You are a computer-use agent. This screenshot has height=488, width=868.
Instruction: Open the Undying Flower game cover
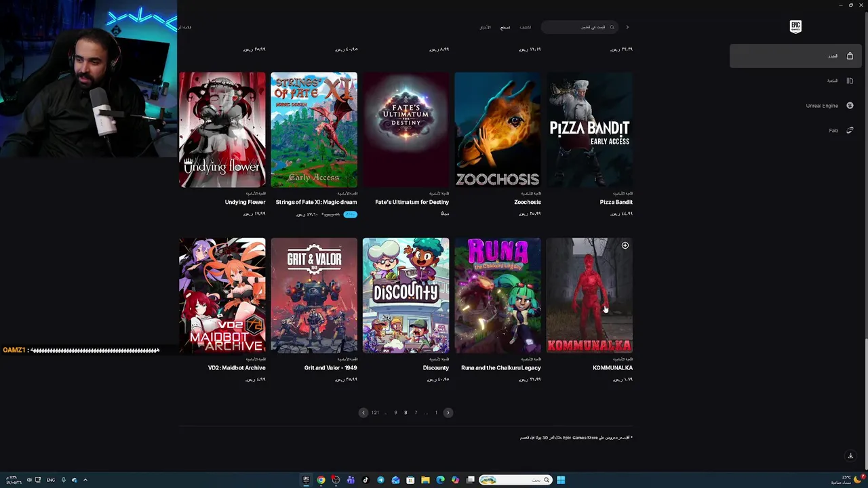[x=222, y=129]
